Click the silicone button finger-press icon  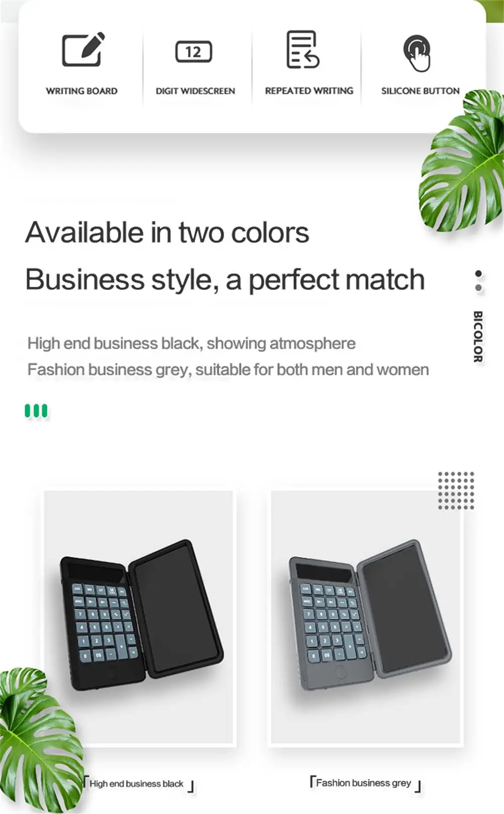[417, 53]
